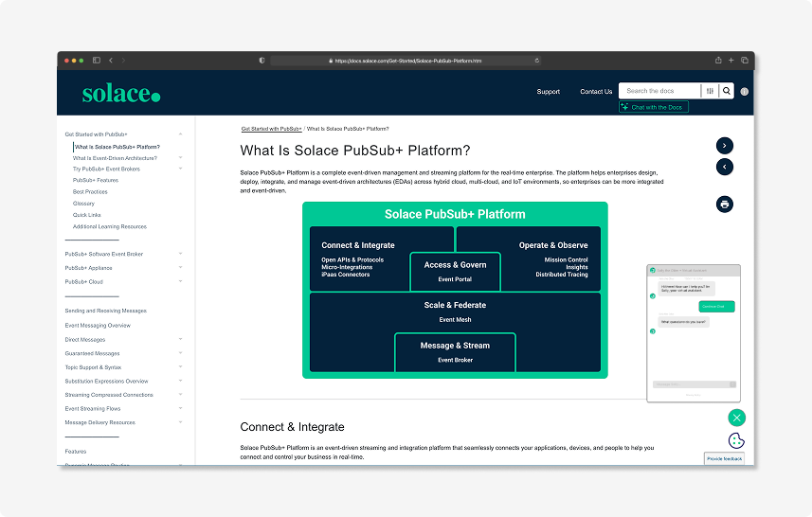Go to previous topic arrow button

click(724, 167)
